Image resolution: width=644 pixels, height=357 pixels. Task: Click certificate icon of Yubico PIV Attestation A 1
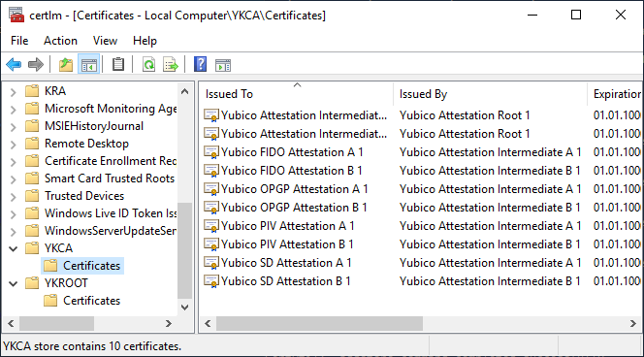(211, 226)
